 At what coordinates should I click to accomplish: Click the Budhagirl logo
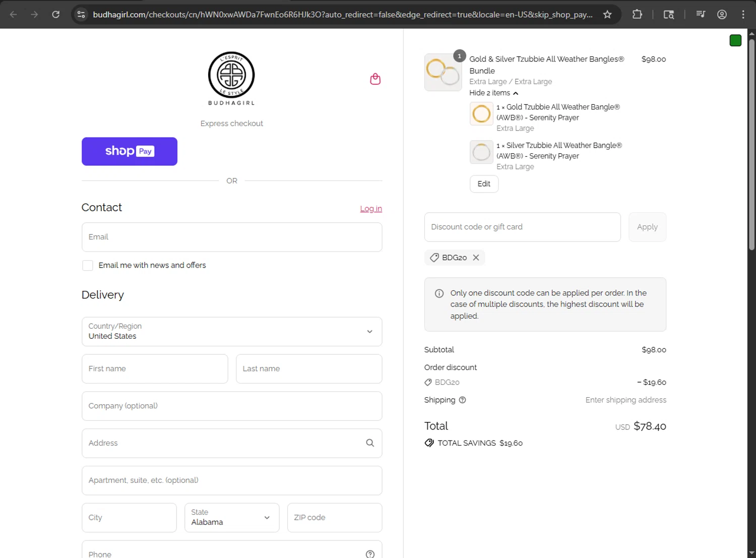[x=231, y=79]
